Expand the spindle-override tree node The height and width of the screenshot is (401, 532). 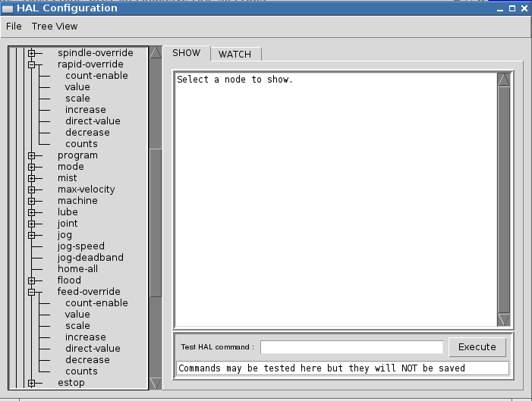(32, 53)
